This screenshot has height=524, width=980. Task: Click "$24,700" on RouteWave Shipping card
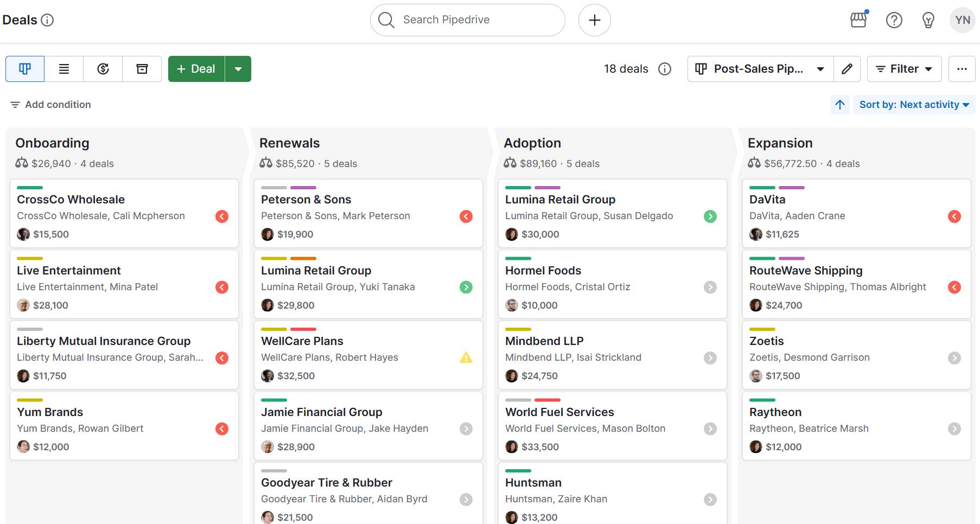[784, 305]
